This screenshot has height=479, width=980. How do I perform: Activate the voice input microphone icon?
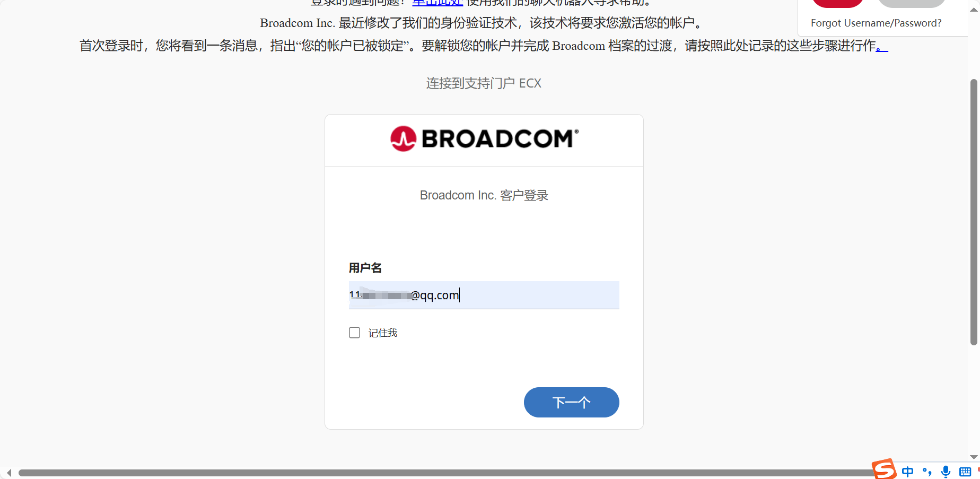946,472
